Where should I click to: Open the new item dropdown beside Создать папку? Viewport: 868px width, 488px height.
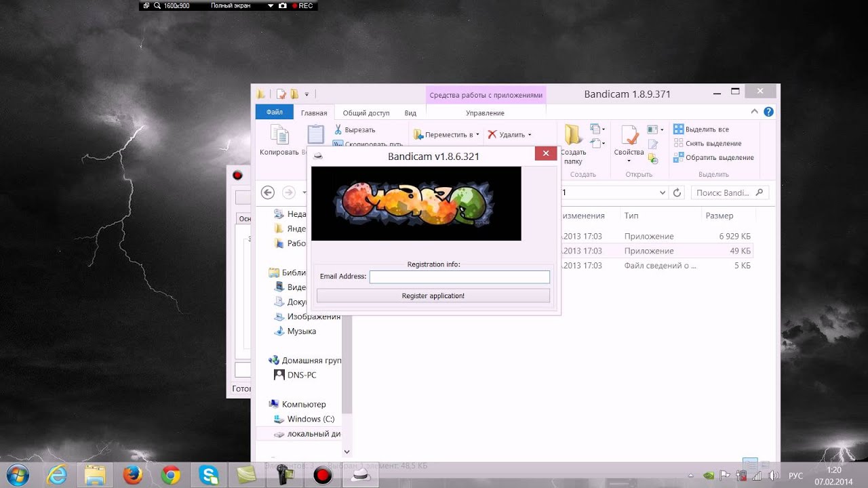(x=597, y=129)
